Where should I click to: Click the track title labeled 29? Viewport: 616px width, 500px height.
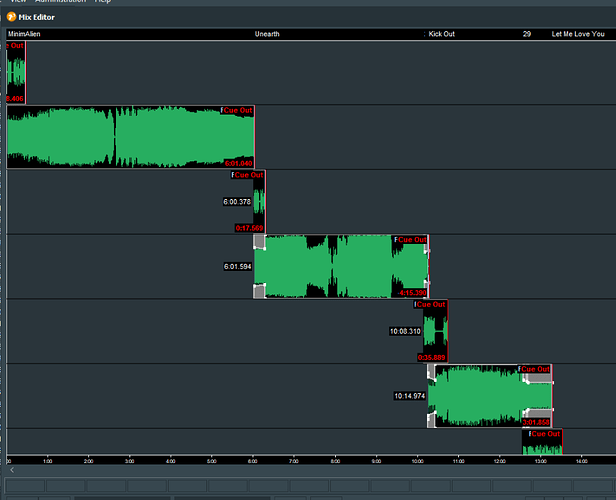pos(527,34)
